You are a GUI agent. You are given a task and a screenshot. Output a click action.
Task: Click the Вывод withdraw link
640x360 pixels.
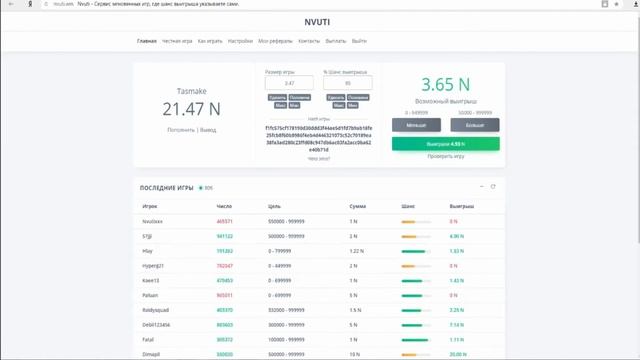click(208, 130)
